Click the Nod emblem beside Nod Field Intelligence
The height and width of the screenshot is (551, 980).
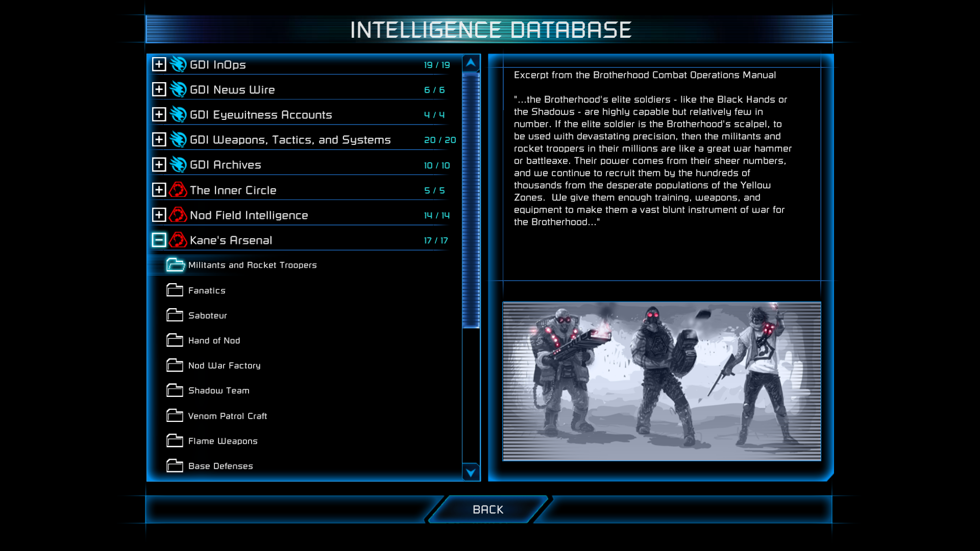178,215
